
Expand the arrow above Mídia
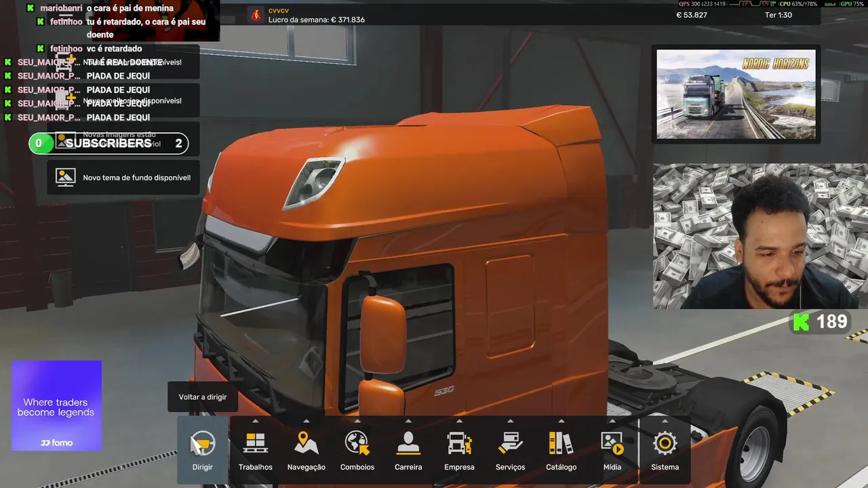(612, 421)
